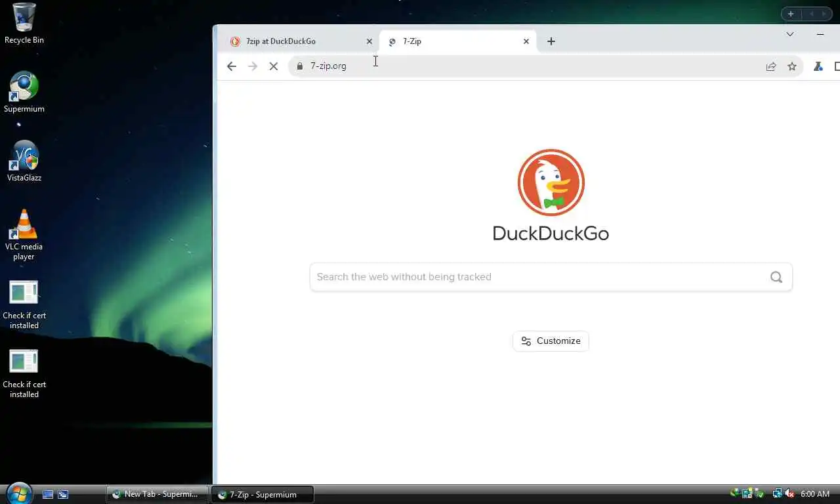
Task: Open the Recycle Bin desktop icon
Action: click(x=24, y=23)
